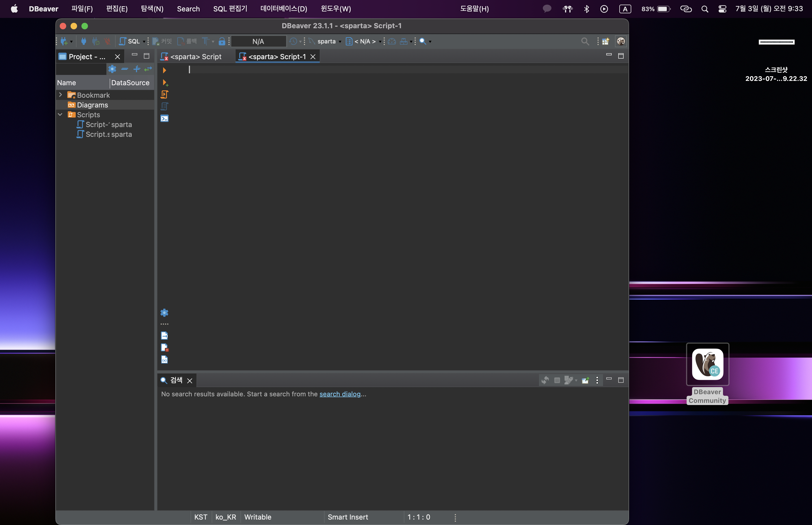Viewport: 812px width, 525px height.
Task: Click the Open Perspective icon
Action: tap(605, 41)
